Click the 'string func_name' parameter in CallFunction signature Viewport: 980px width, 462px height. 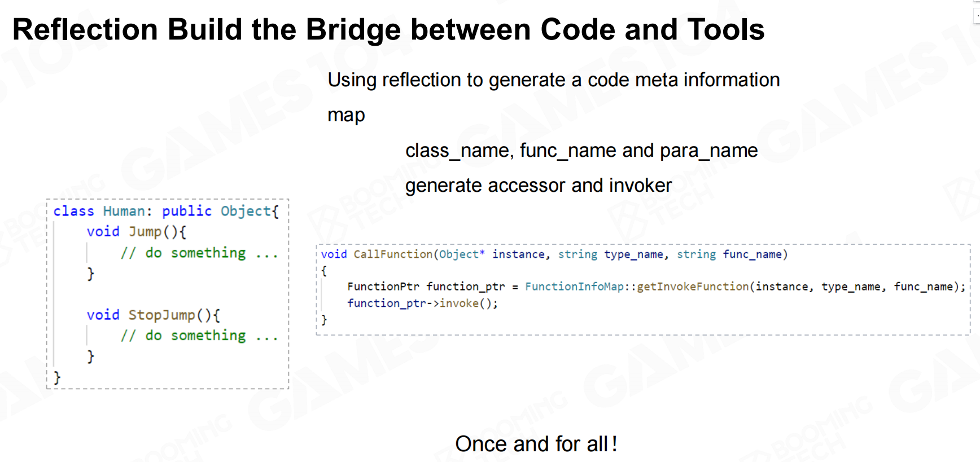coord(729,254)
